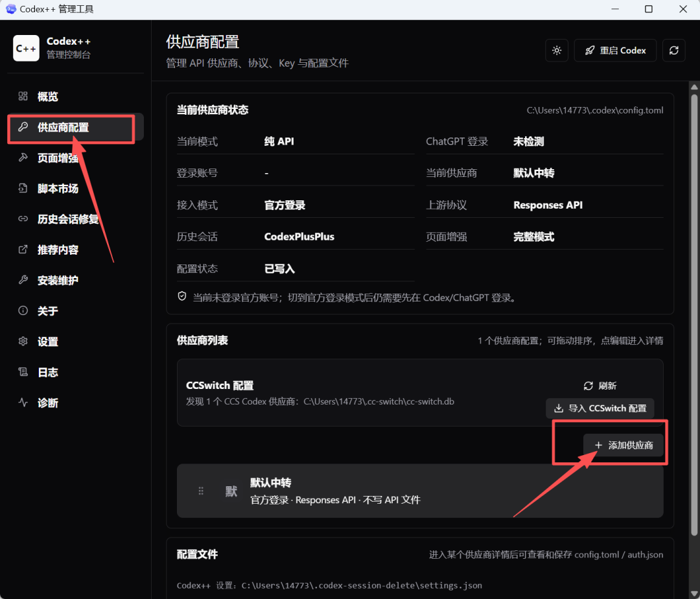700x599 pixels.
Task: Click the plus icon in 添加供应商
Action: [598, 445]
